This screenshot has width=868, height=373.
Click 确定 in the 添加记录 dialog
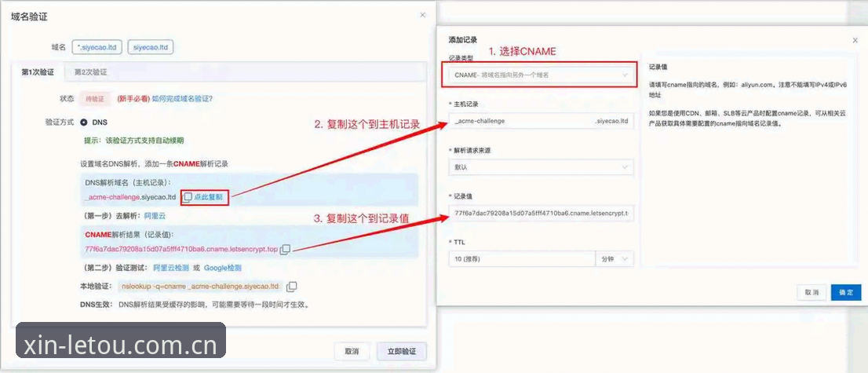[846, 293]
